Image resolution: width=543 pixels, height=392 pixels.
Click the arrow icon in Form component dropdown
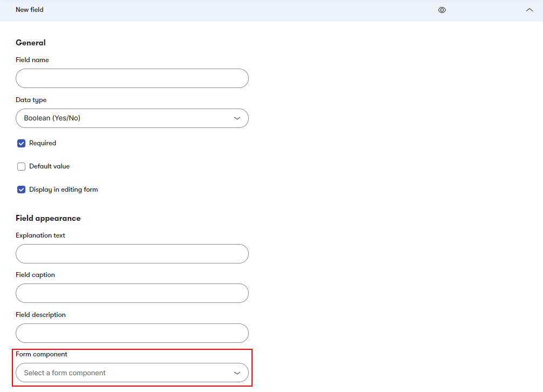coord(237,373)
